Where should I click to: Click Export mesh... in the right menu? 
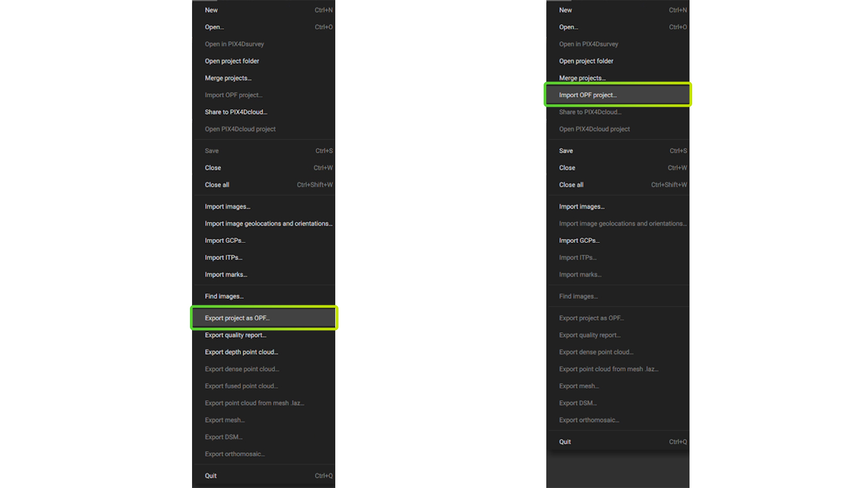pos(618,386)
